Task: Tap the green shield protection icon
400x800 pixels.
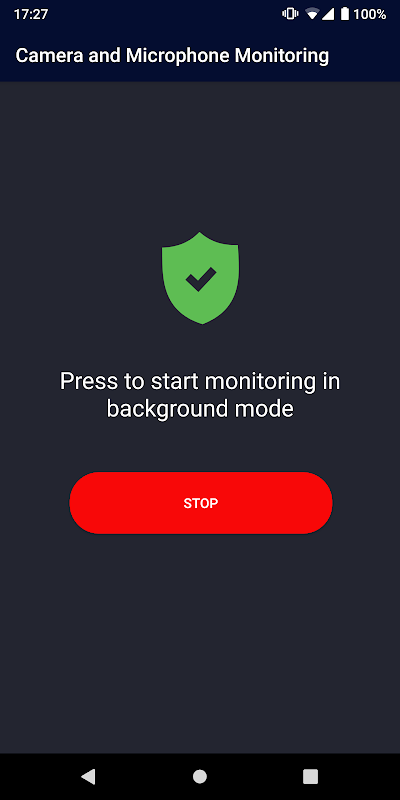Action: 201,278
